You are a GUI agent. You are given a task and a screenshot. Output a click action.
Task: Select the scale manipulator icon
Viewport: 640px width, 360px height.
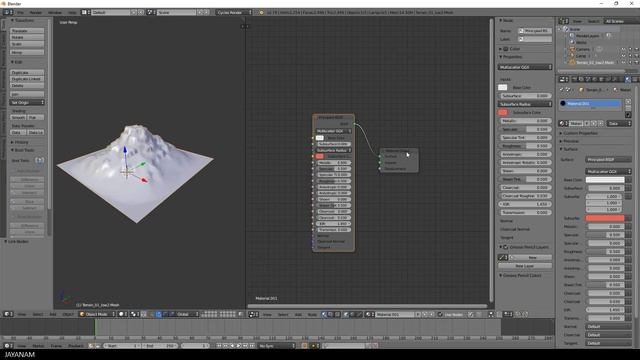pyautogui.click(x=171, y=314)
